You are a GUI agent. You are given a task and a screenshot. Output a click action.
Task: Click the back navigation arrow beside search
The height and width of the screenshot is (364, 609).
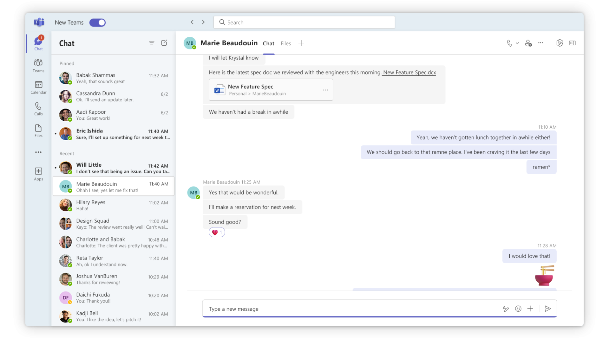[x=192, y=22]
